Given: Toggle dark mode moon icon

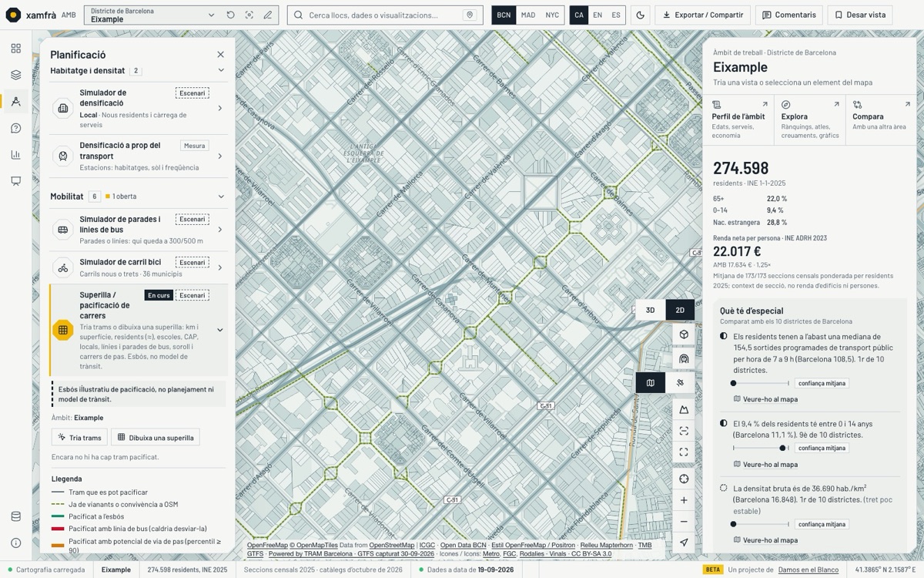Looking at the screenshot, I should 641,15.
